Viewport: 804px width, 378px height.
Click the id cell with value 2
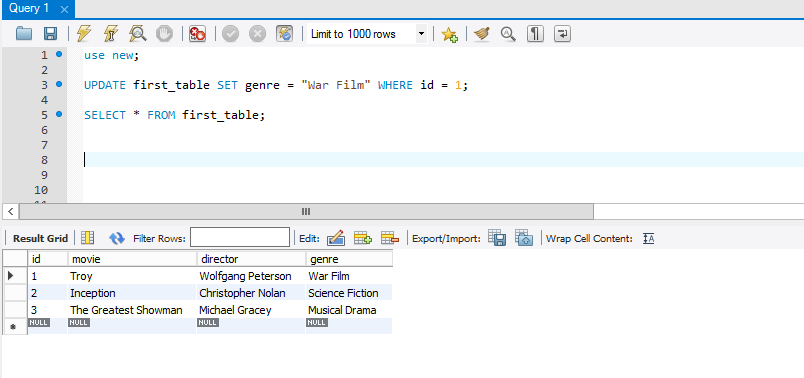coord(48,293)
